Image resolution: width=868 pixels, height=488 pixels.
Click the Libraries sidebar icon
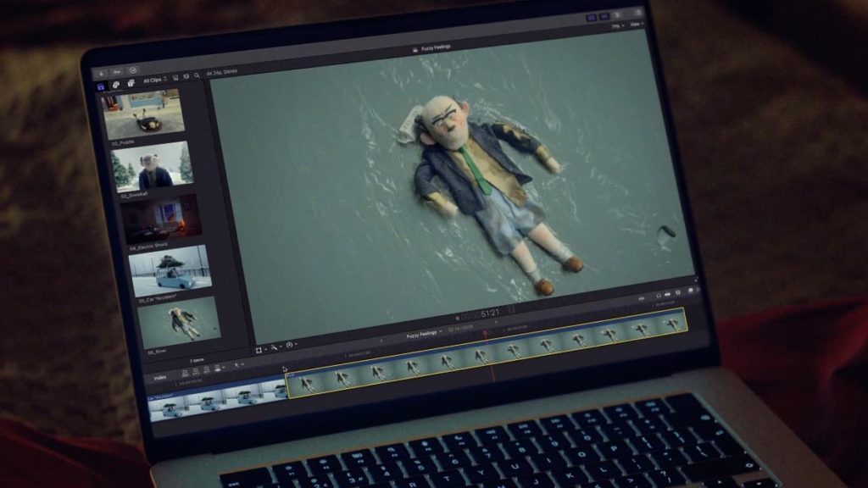coord(101,87)
